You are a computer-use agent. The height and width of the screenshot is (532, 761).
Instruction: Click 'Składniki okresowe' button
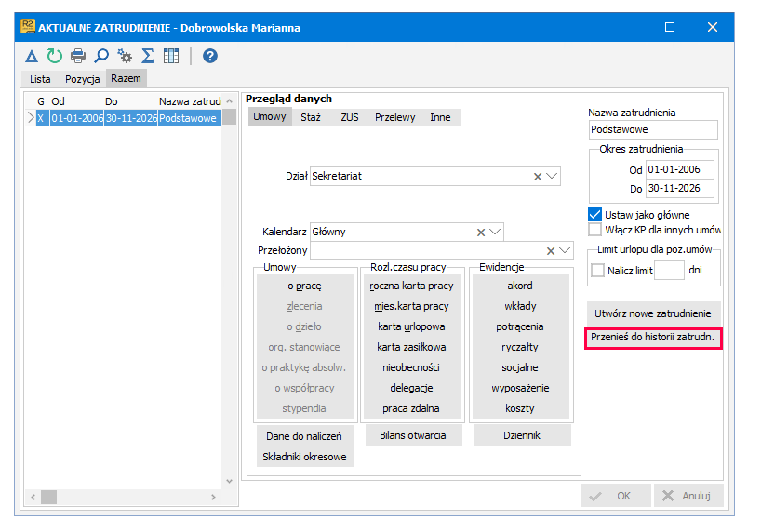(304, 457)
